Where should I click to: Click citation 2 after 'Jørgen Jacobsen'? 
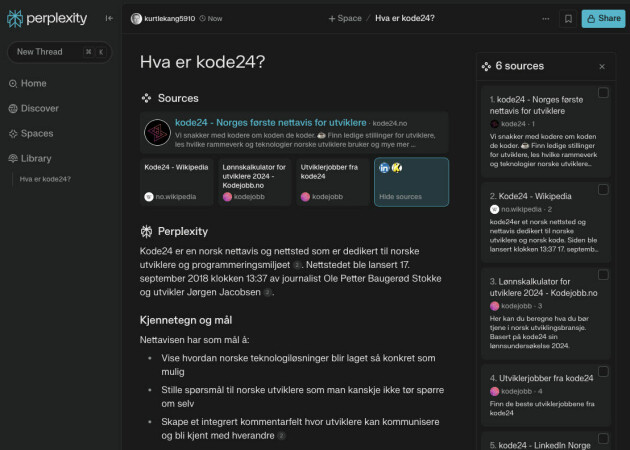pyautogui.click(x=268, y=292)
